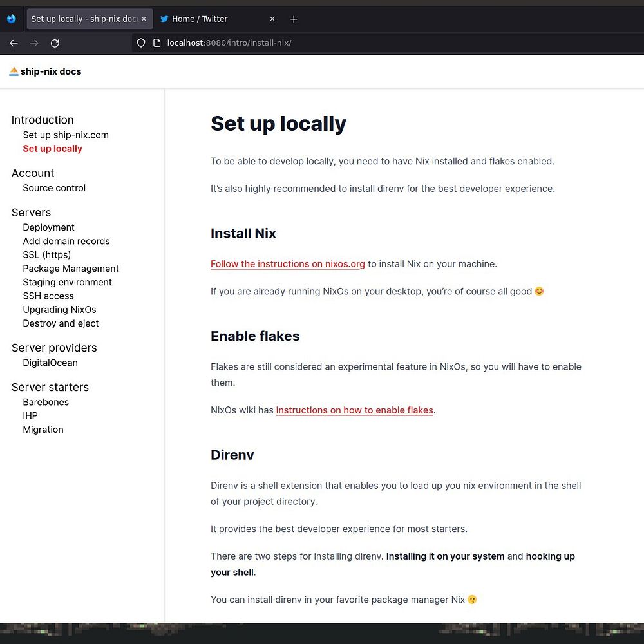This screenshot has height=644, width=644.
Task: Click the Twitter bird tab favicon
Action: 164,19
